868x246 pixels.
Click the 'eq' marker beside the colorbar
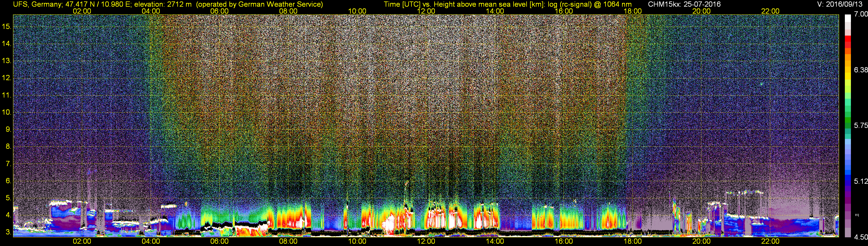[857, 215]
